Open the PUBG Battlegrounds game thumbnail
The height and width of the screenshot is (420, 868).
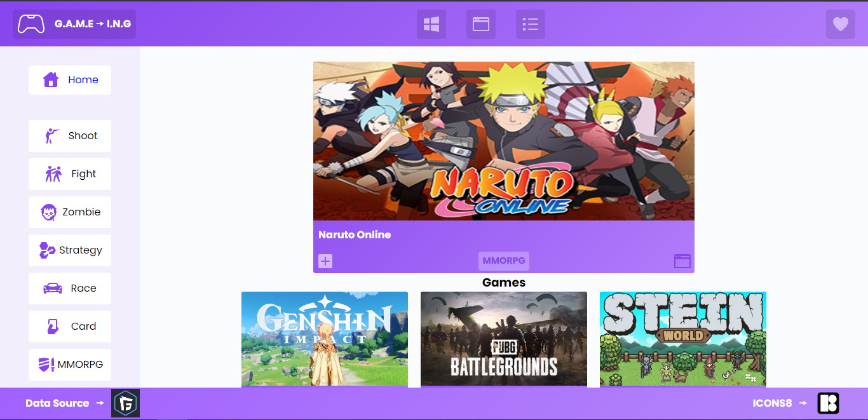pyautogui.click(x=504, y=339)
